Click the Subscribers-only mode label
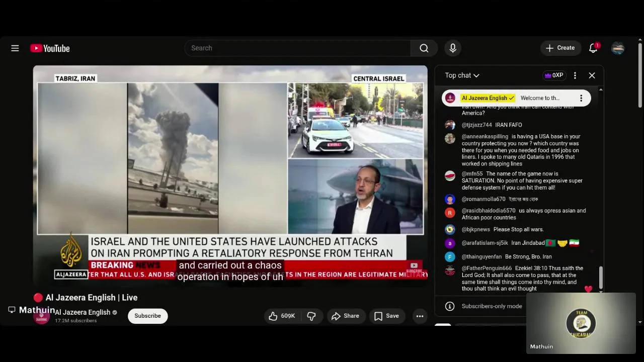This screenshot has width=644, height=362. pos(492,306)
